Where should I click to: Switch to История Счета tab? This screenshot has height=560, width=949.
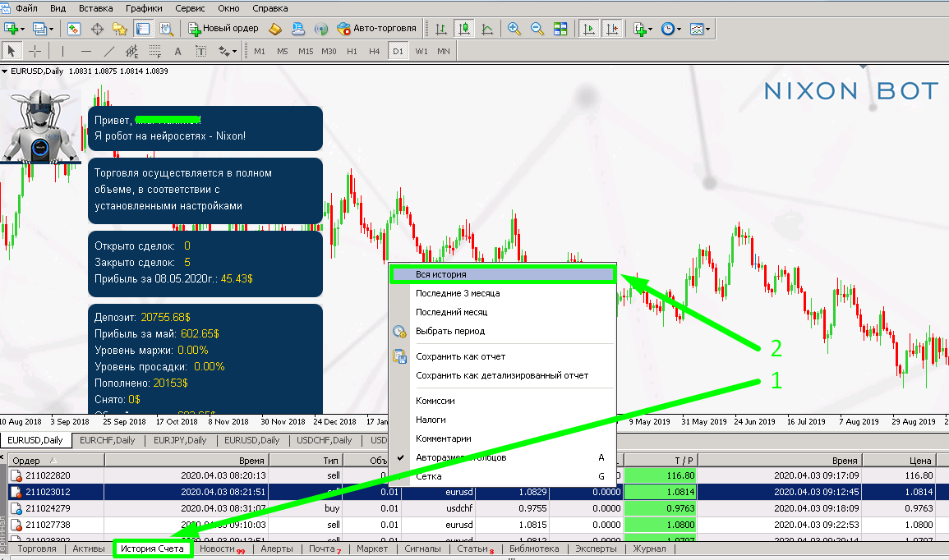[152, 549]
